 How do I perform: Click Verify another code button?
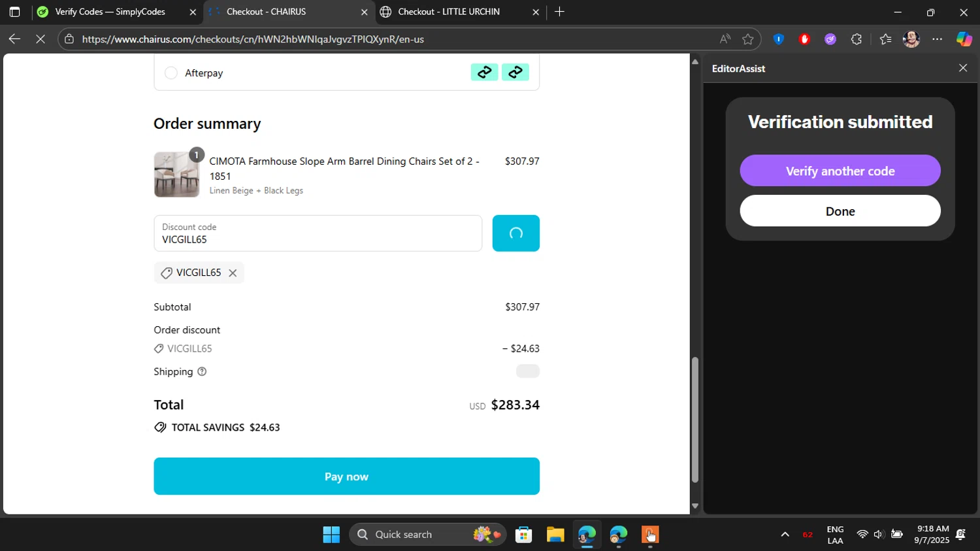tap(840, 171)
